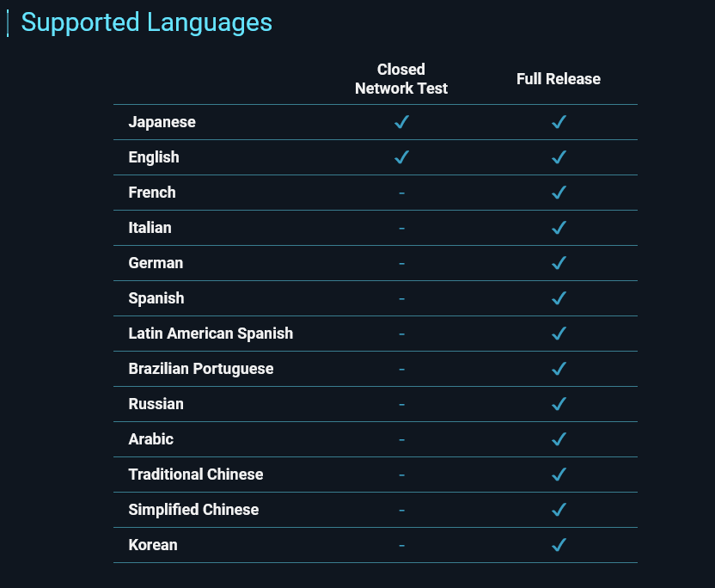Image resolution: width=715 pixels, height=588 pixels.
Task: Select the Traditional Chinese row label
Action: click(x=196, y=475)
